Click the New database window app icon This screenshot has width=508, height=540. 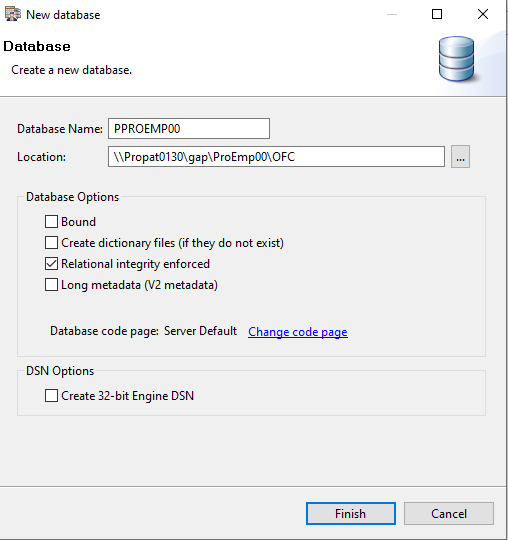tap(12, 14)
